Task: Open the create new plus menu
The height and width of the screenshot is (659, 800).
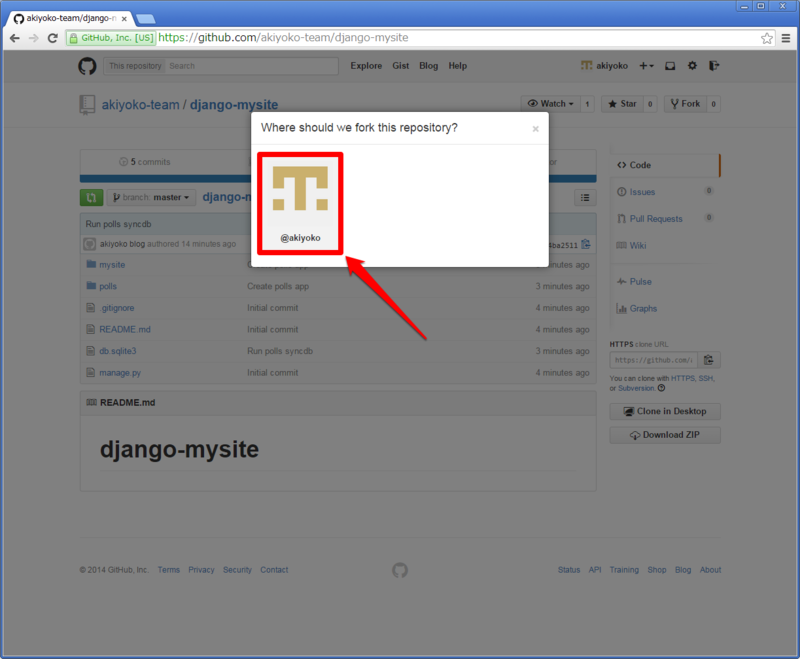Action: tap(646, 66)
